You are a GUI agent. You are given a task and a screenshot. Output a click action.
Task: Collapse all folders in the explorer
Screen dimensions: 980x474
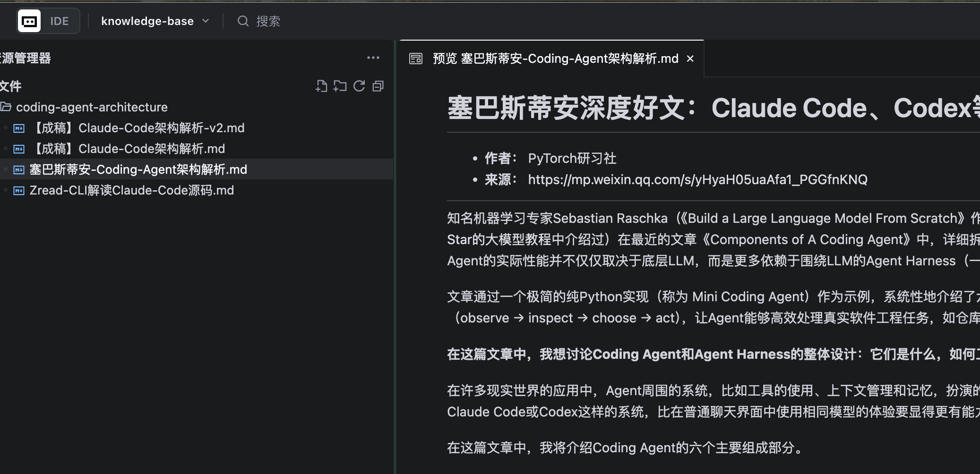(x=378, y=86)
